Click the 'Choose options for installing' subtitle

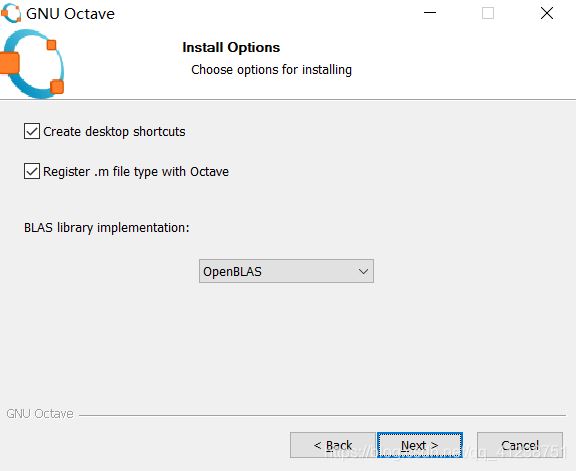click(x=271, y=69)
